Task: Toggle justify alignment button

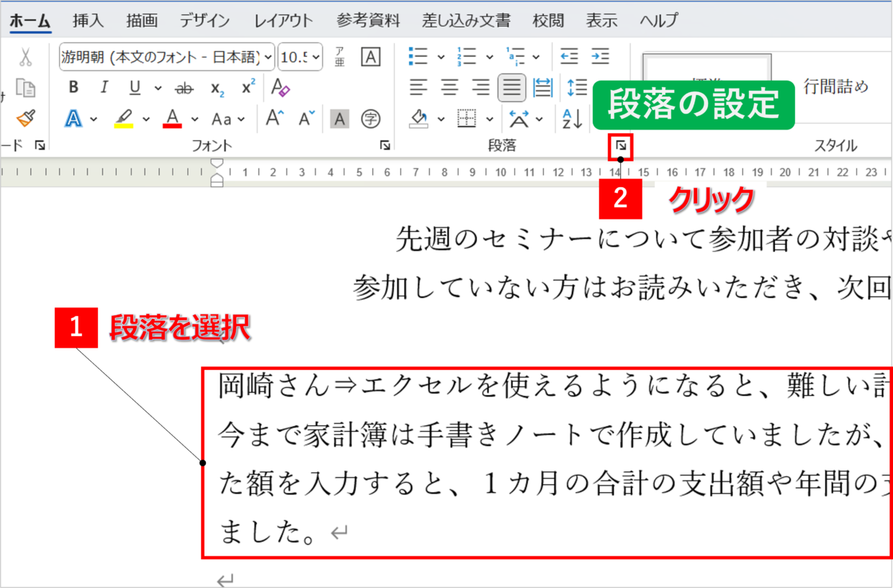Action: click(x=511, y=88)
